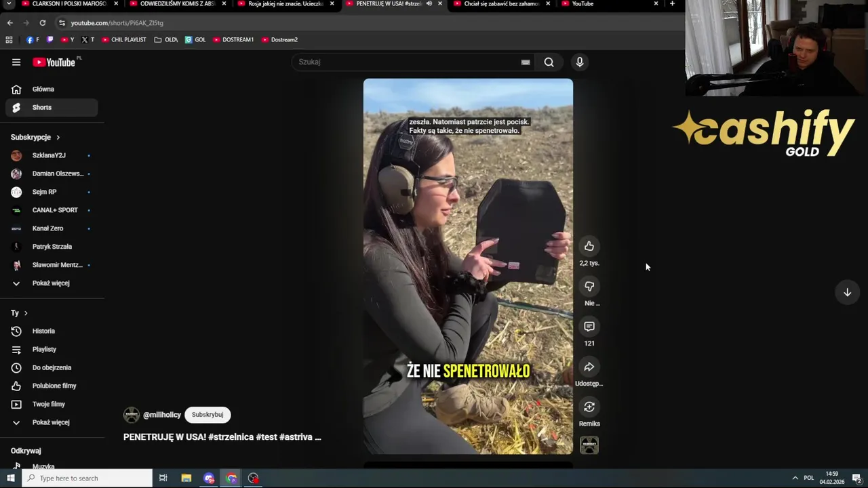Open site info icon in address bar

point(62,23)
